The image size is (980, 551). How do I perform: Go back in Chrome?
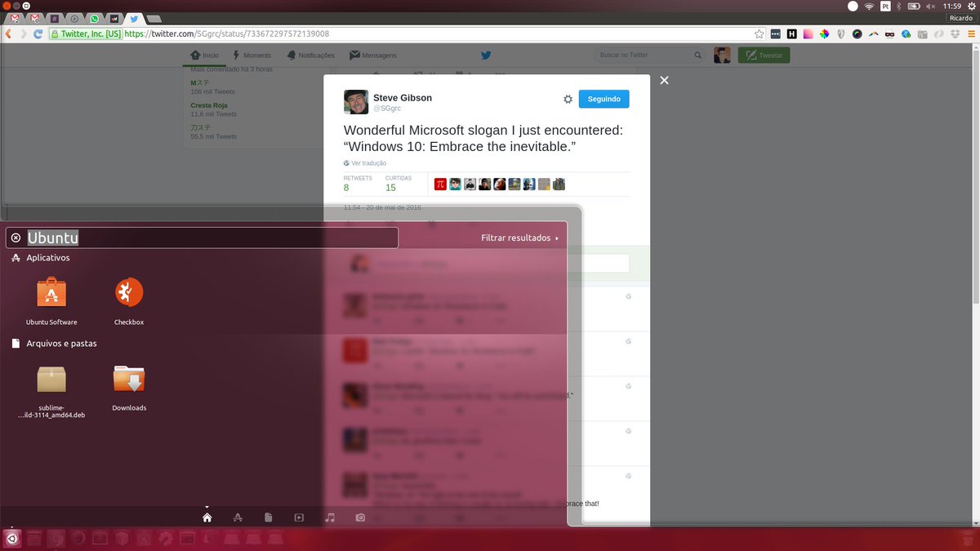click(8, 34)
